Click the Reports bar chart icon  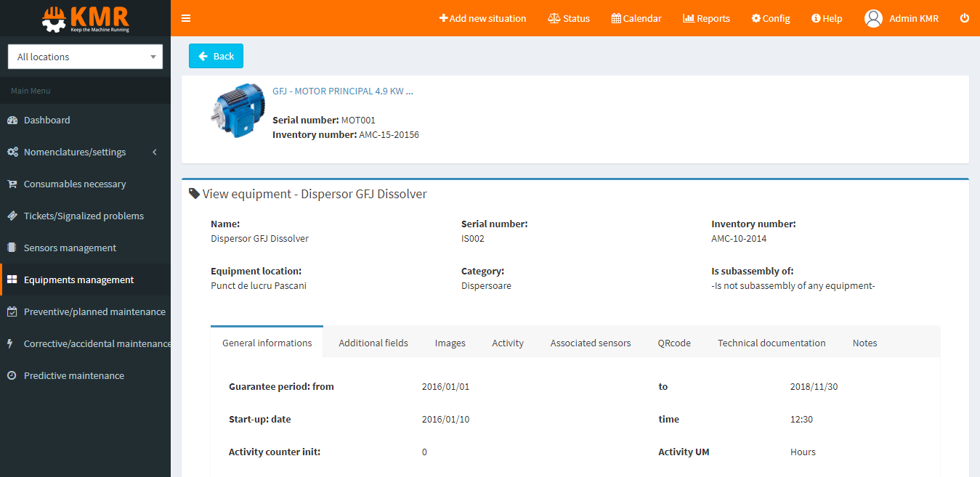[x=689, y=18]
